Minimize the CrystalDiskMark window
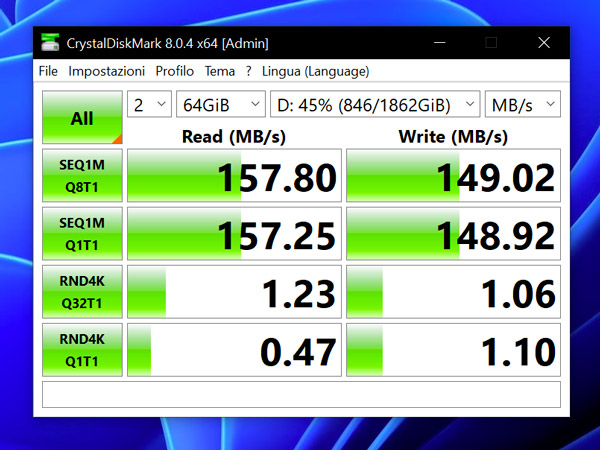 440,42
